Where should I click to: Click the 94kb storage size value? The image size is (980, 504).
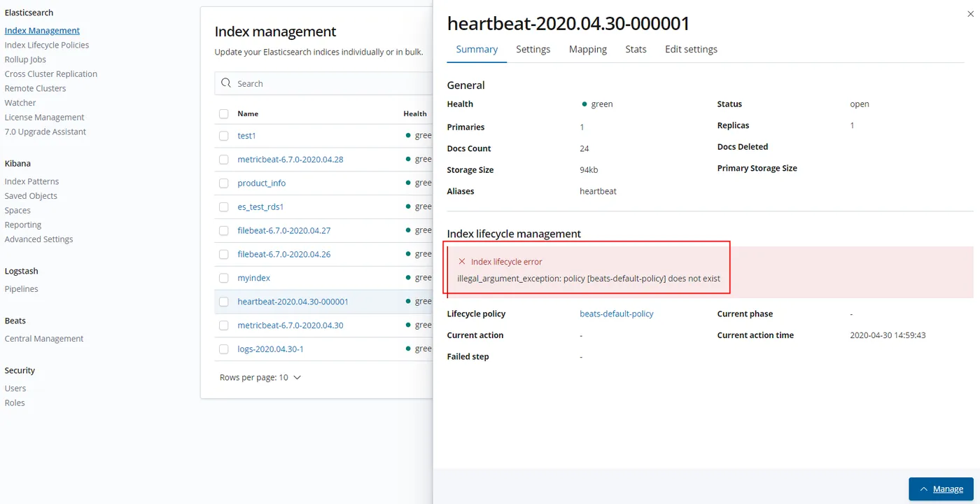589,170
